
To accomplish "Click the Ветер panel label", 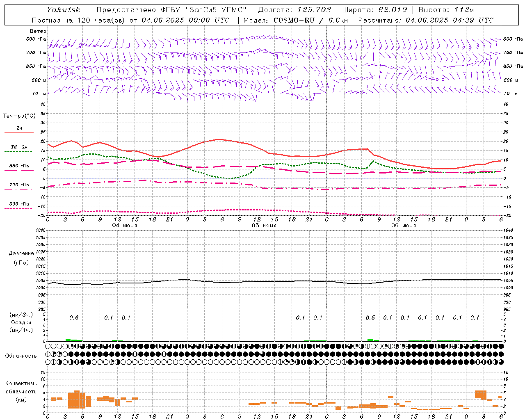I will pyautogui.click(x=38, y=31).
